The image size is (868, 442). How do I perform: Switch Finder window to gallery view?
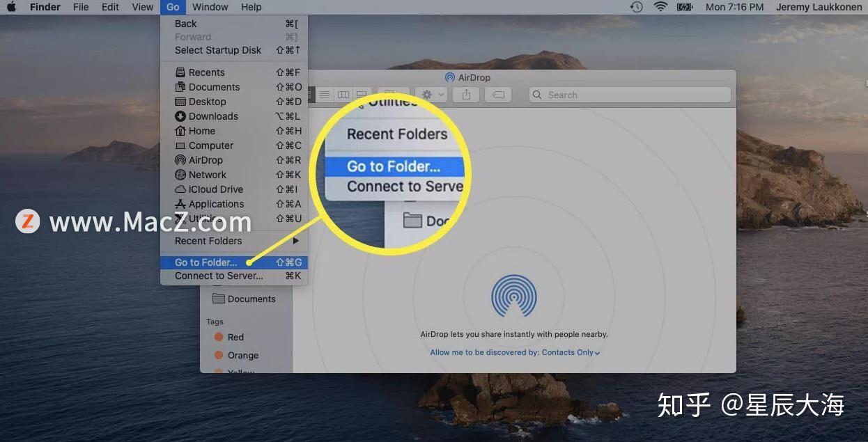pos(361,95)
